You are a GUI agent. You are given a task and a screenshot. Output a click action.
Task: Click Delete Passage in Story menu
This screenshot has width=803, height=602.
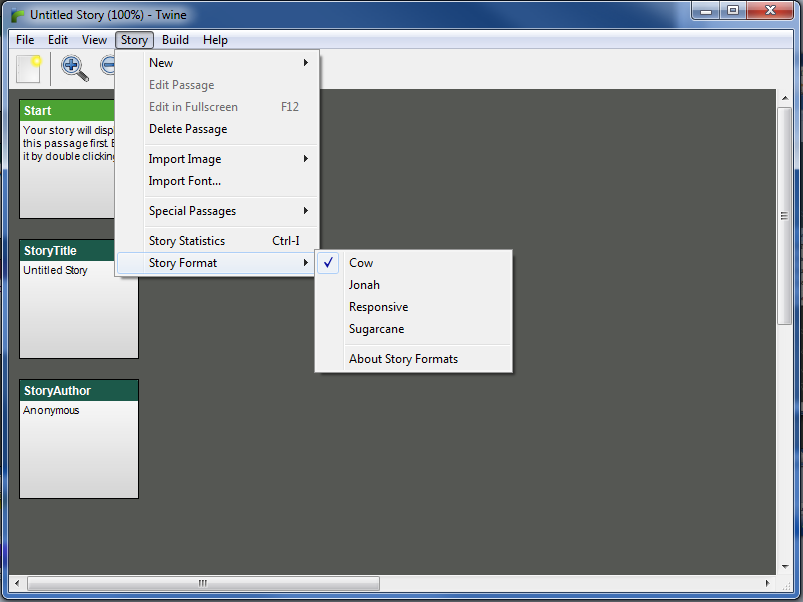188,129
